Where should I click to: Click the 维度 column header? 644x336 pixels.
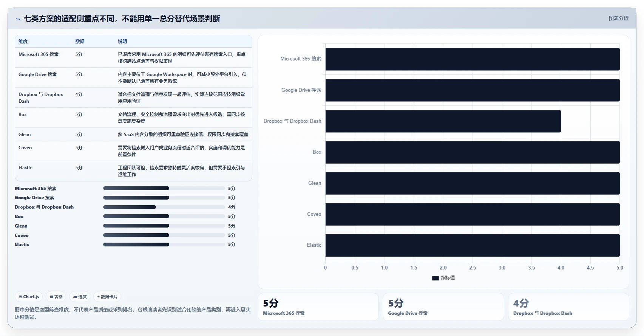point(23,42)
